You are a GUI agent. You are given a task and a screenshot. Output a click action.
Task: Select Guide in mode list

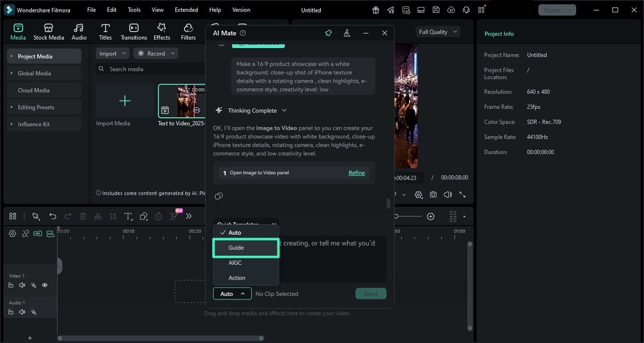coord(246,247)
